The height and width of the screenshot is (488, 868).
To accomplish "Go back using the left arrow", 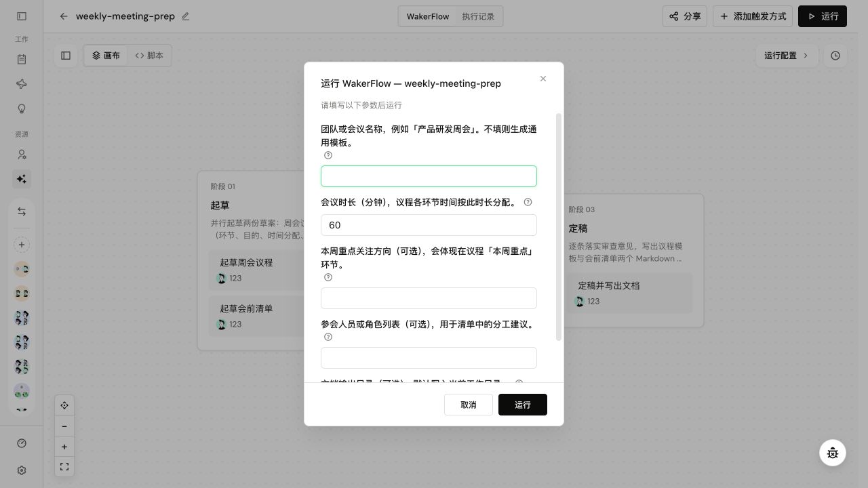I will [64, 16].
